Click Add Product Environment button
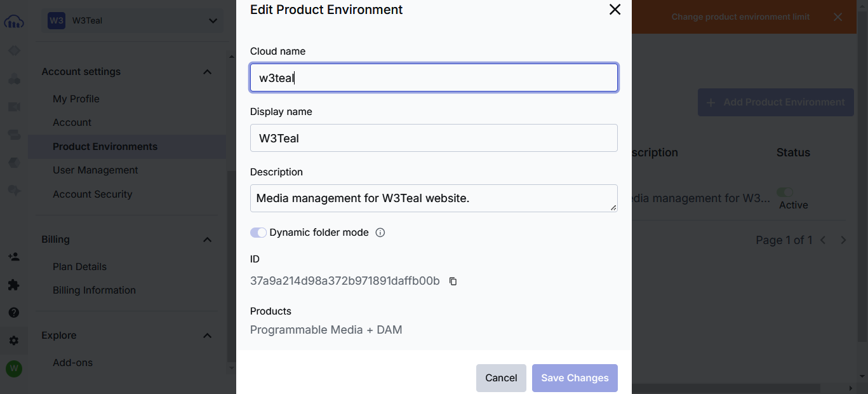 click(x=776, y=102)
